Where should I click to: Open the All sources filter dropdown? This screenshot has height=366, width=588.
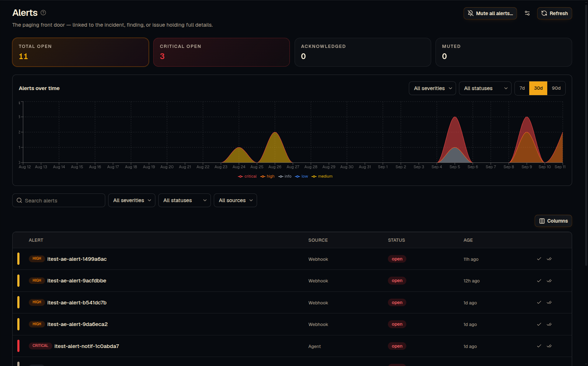coord(235,200)
